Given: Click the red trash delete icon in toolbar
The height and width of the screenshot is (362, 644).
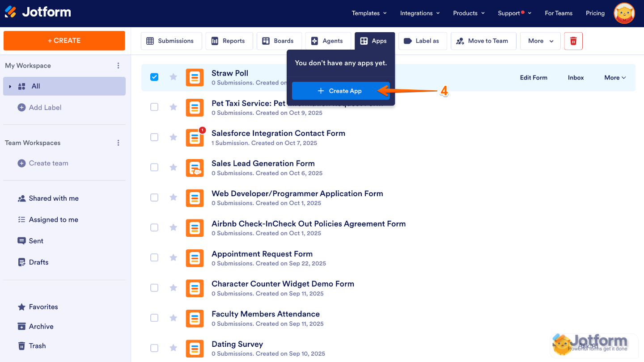Looking at the screenshot, I should click(x=573, y=41).
